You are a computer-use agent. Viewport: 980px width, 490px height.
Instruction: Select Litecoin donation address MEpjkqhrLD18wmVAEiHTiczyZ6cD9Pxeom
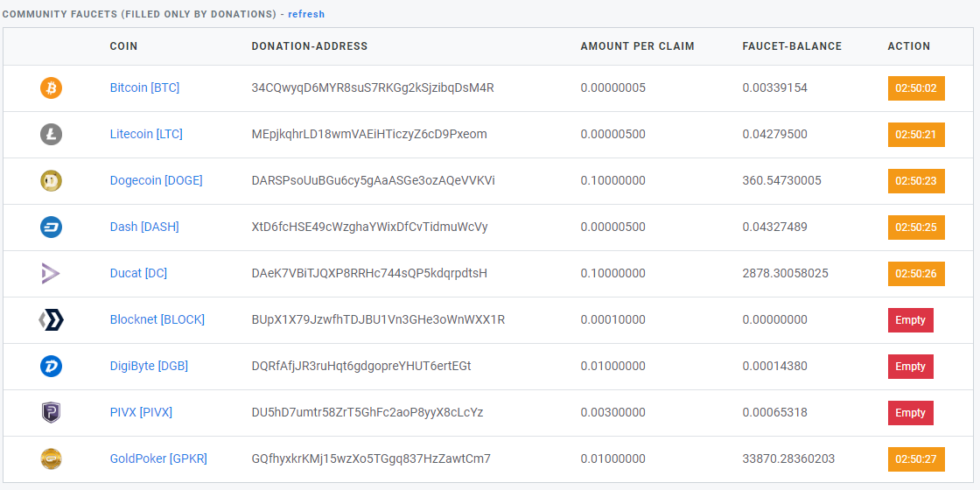[x=368, y=135]
